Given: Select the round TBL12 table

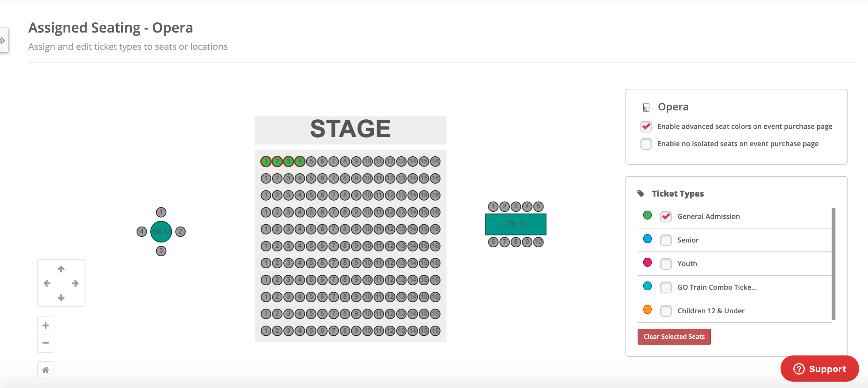Looking at the screenshot, I should (161, 231).
